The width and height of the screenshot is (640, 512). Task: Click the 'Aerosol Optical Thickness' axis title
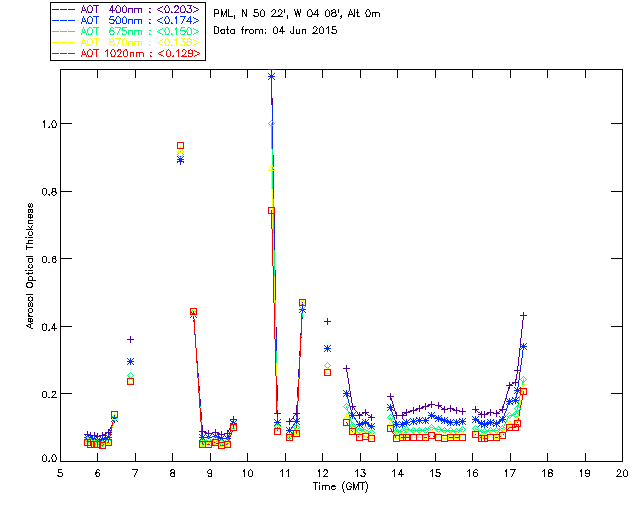coord(30,266)
